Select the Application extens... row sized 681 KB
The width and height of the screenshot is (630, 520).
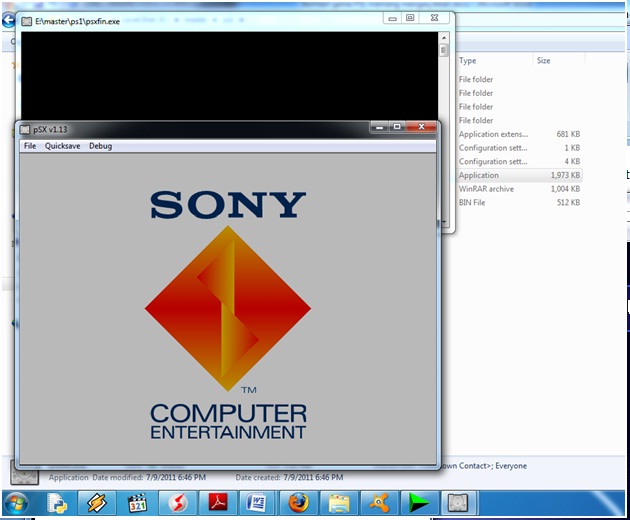click(519, 134)
